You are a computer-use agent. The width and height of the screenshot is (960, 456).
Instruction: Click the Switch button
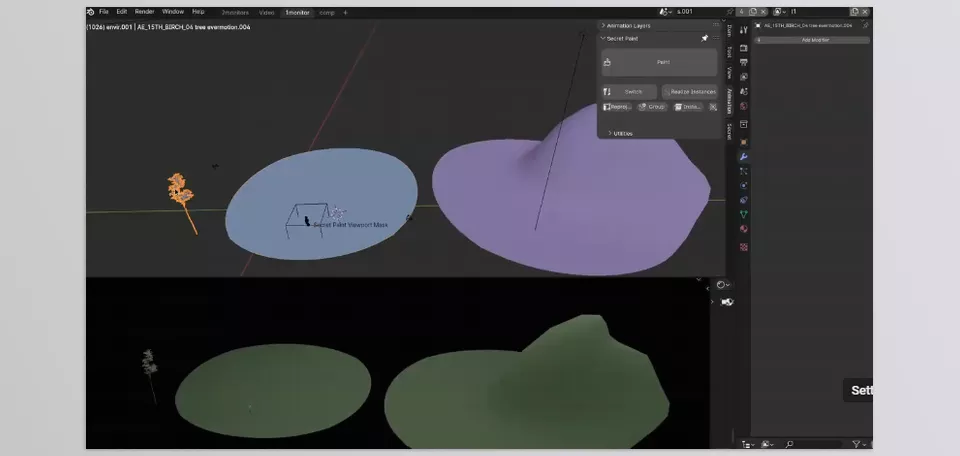pos(629,92)
